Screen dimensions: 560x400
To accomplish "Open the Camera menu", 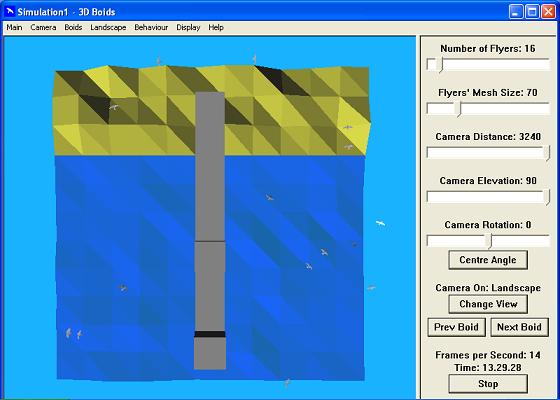I will point(43,28).
